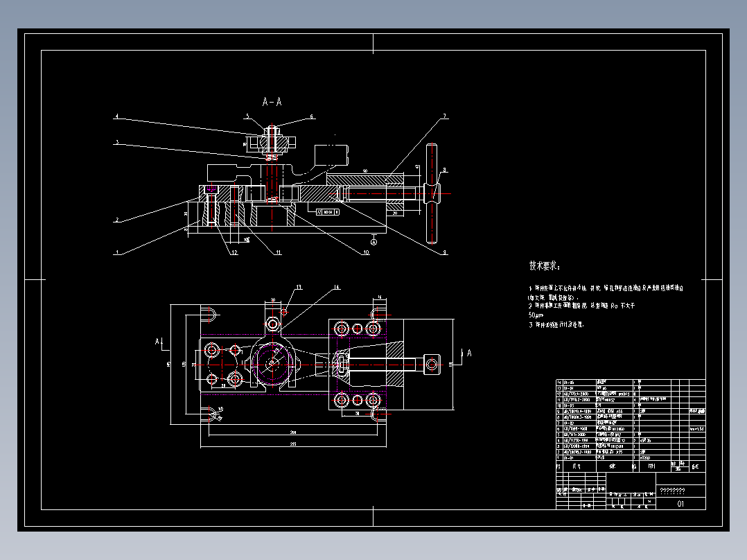Image resolution: width=747 pixels, height=560 pixels.
Task: Select the magenta circle in the plan view
Action: tap(272, 364)
